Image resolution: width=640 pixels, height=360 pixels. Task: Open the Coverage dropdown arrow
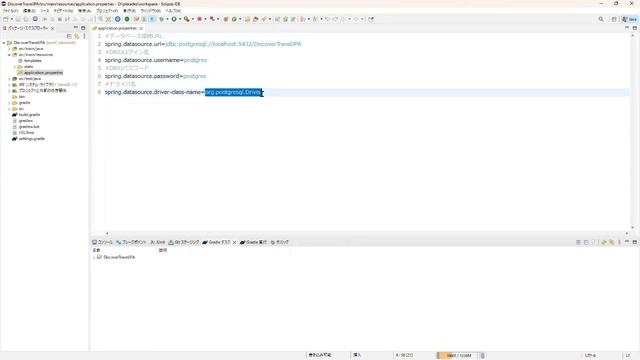193,19
